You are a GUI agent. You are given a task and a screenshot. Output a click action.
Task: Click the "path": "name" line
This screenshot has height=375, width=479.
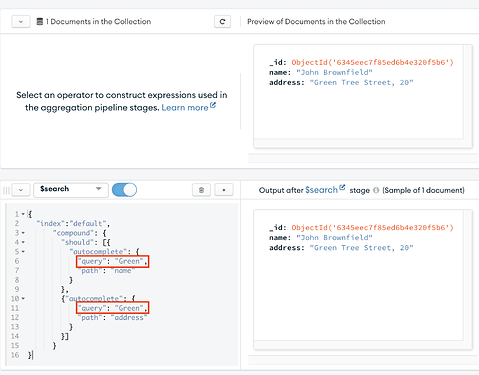tap(106, 271)
